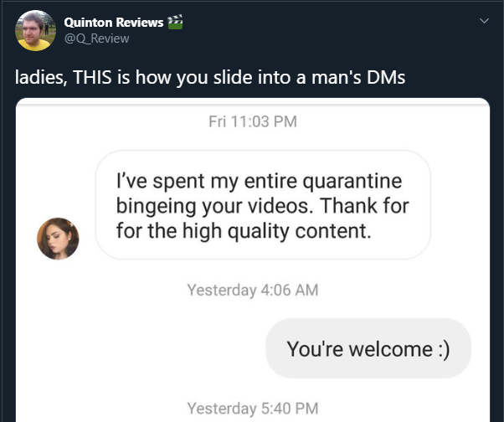Open the embedded DM screenshot image
This screenshot has width=504, height=422.
point(253,260)
